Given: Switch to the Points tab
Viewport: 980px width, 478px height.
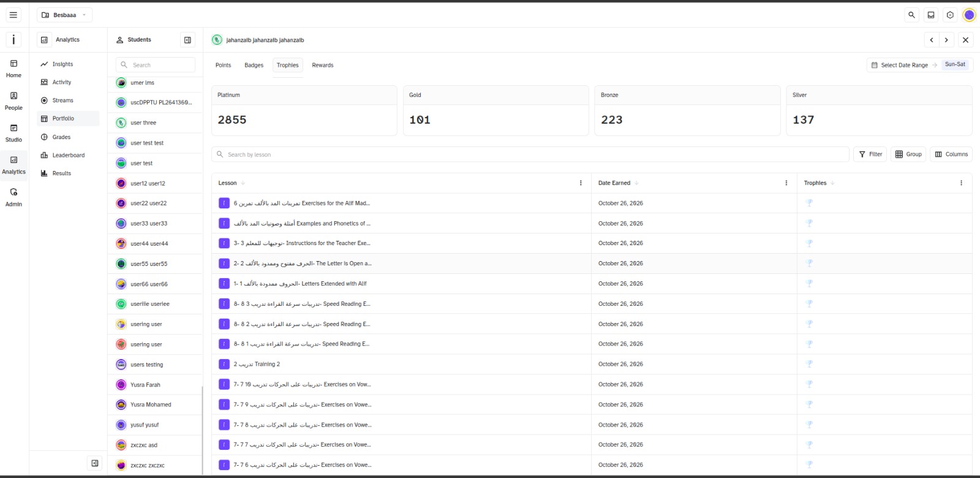Looking at the screenshot, I should [224, 65].
